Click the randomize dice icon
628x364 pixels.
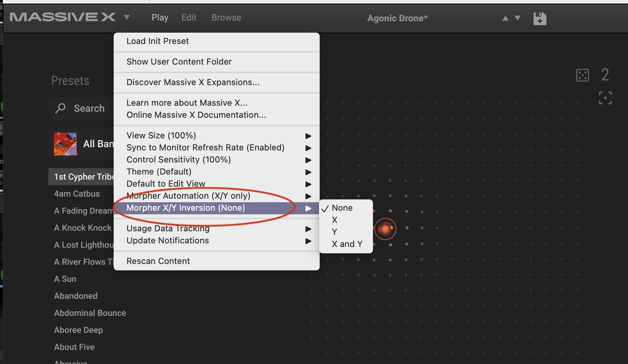point(583,75)
